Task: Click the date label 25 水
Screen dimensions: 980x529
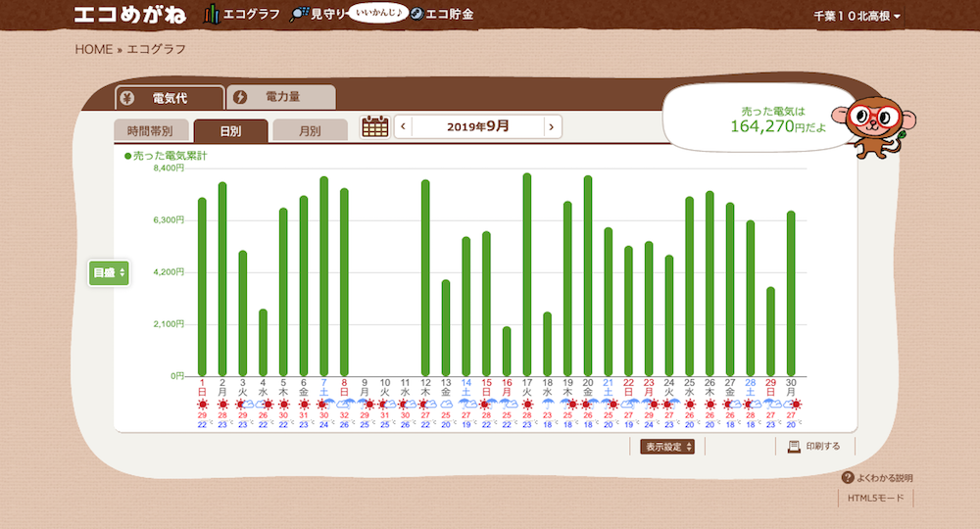Action: [689, 387]
